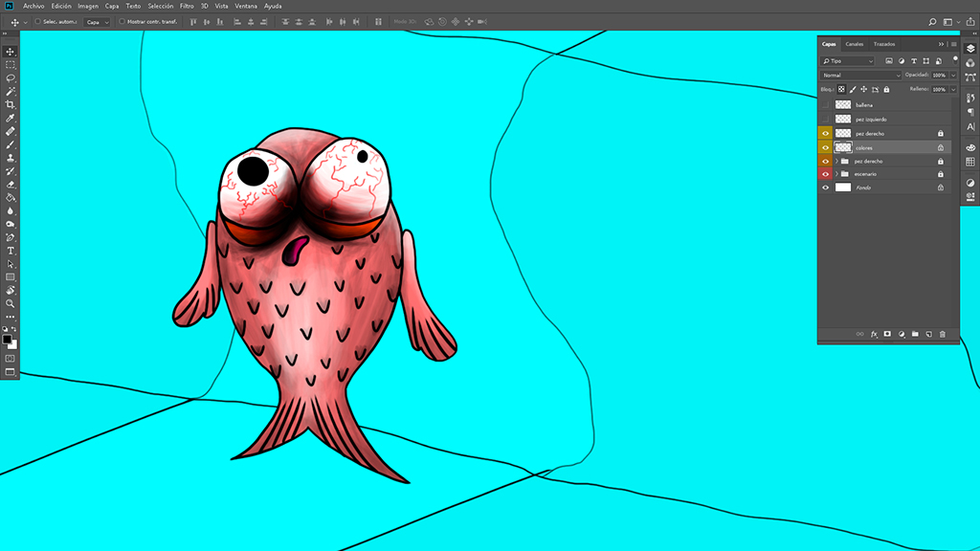980x551 pixels.
Task: Open the Swatches panel grid icon
Action: pyautogui.click(x=970, y=162)
